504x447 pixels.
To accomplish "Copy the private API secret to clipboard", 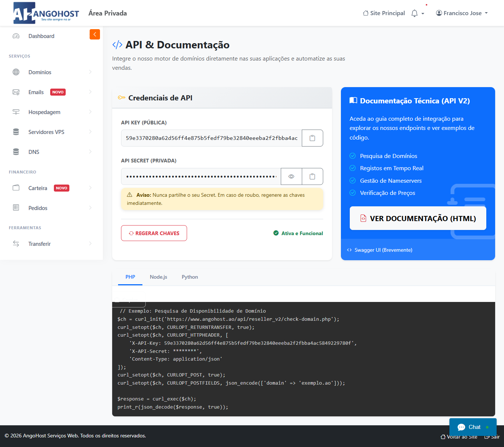I will (312, 176).
